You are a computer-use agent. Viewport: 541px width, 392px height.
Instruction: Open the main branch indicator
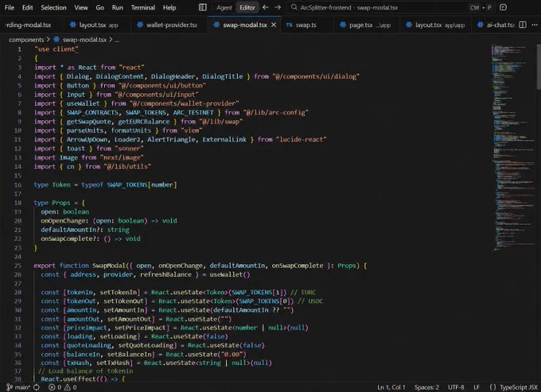[18, 387]
